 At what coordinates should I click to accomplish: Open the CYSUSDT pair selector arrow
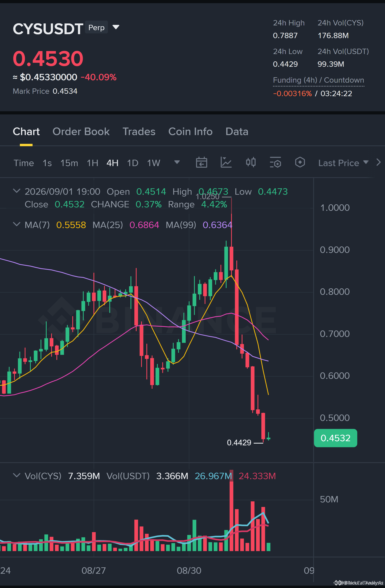(116, 27)
